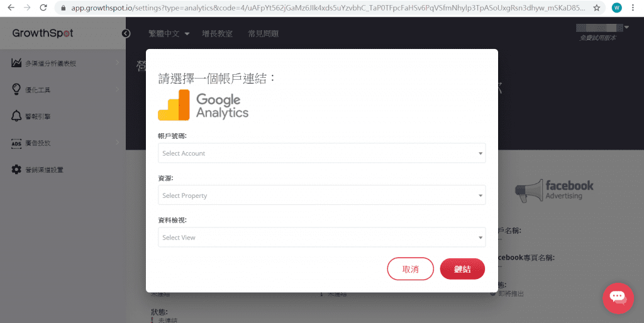Click the GrowthSpot logo
Screen dimensions: 644x323
pos(43,33)
